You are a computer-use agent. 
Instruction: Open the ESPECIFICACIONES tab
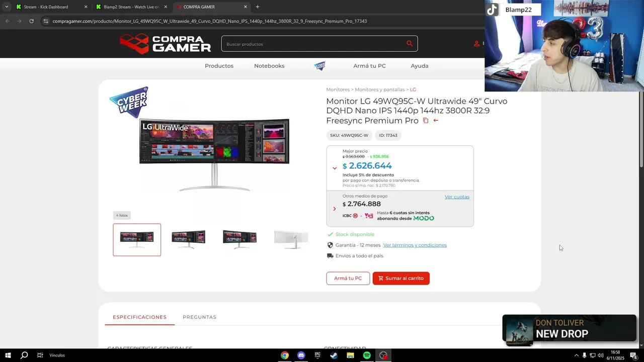point(139,317)
